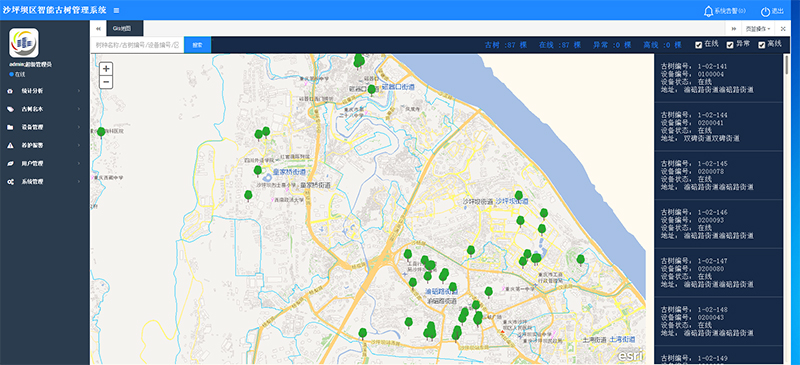The height and width of the screenshot is (365, 800).
Task: Click the blue 搜索 search button
Action: point(197,45)
